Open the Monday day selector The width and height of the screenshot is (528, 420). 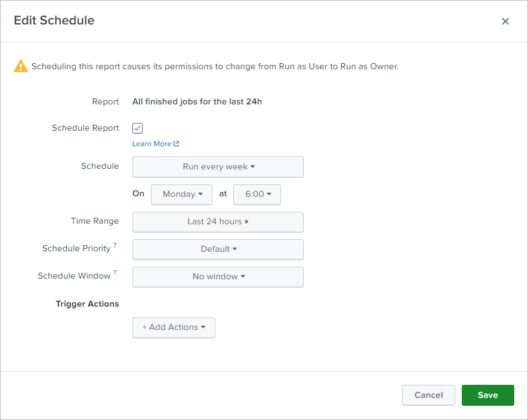[181, 194]
